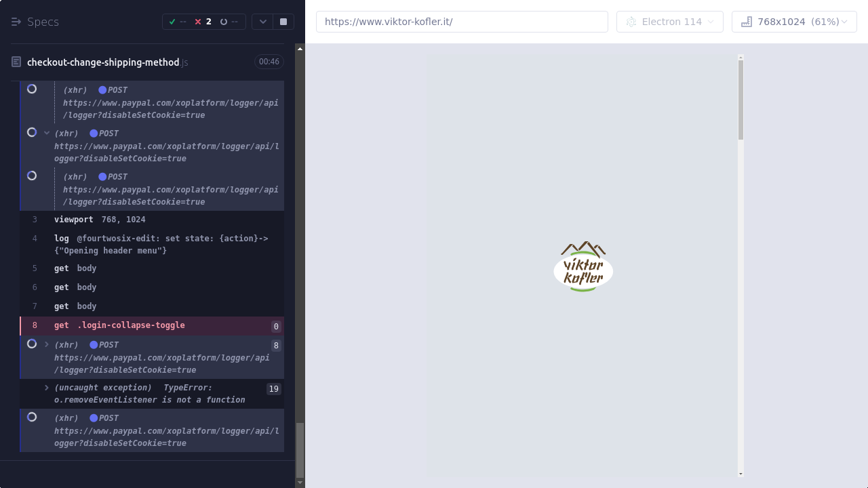
Task: Toggle auto-scrolling with the chevron button
Action: [x=263, y=22]
